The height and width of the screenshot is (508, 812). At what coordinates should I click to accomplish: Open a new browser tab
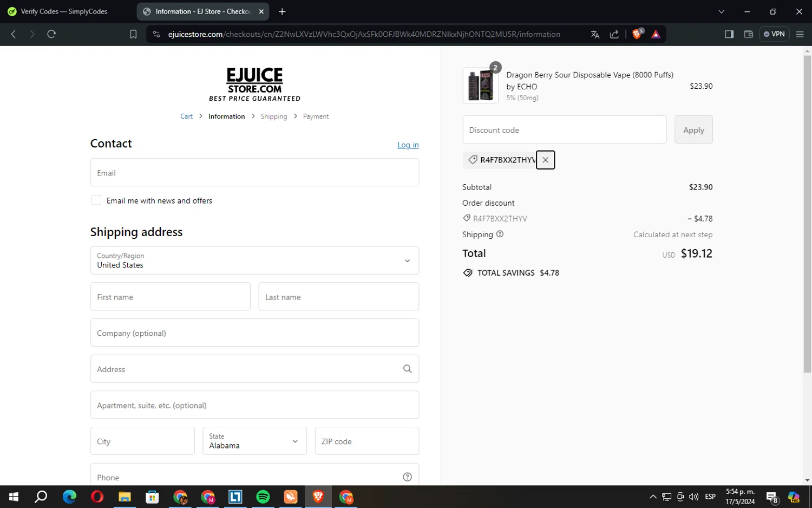coord(282,11)
